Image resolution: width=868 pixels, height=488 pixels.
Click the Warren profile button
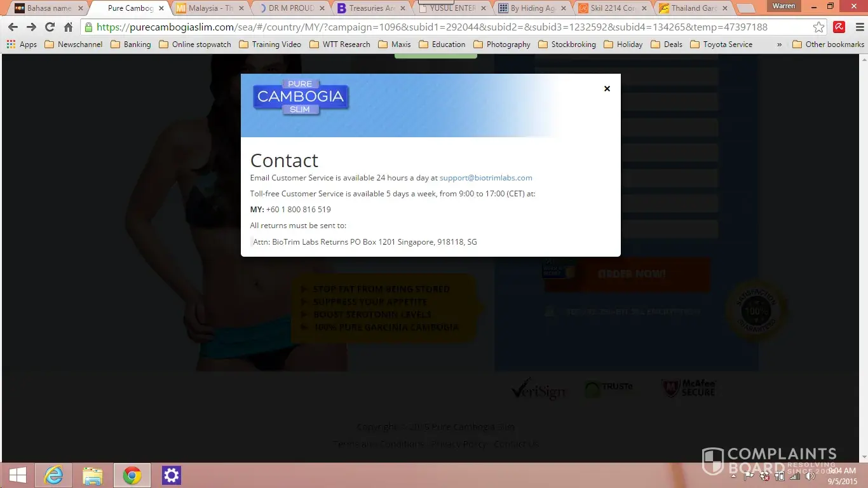tap(783, 6)
